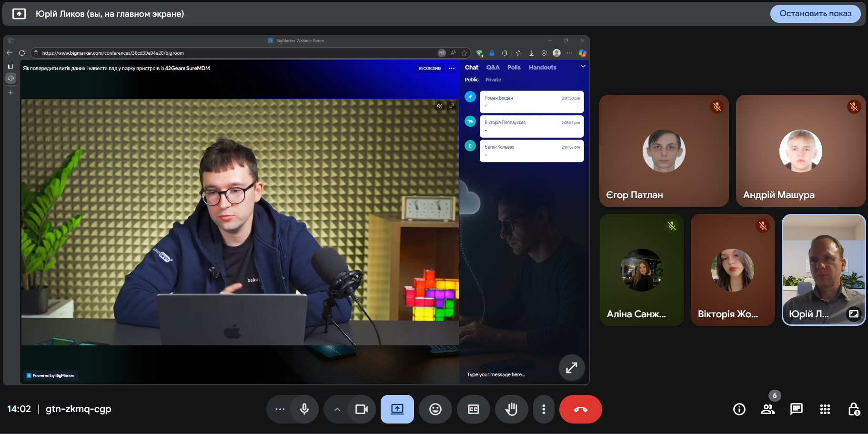Image resolution: width=868 pixels, height=434 pixels.
Task: Switch to the Q&A tab
Action: point(493,68)
